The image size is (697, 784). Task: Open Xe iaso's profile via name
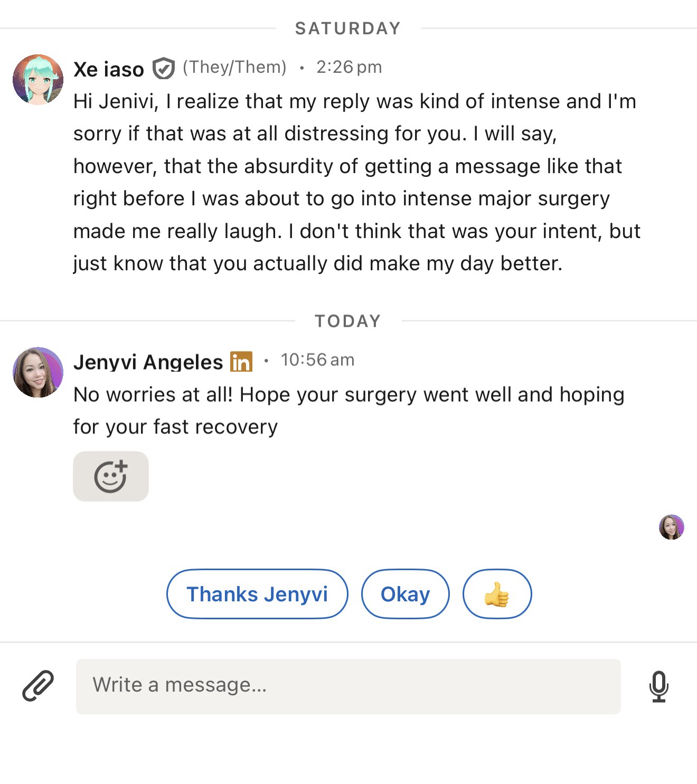click(109, 69)
